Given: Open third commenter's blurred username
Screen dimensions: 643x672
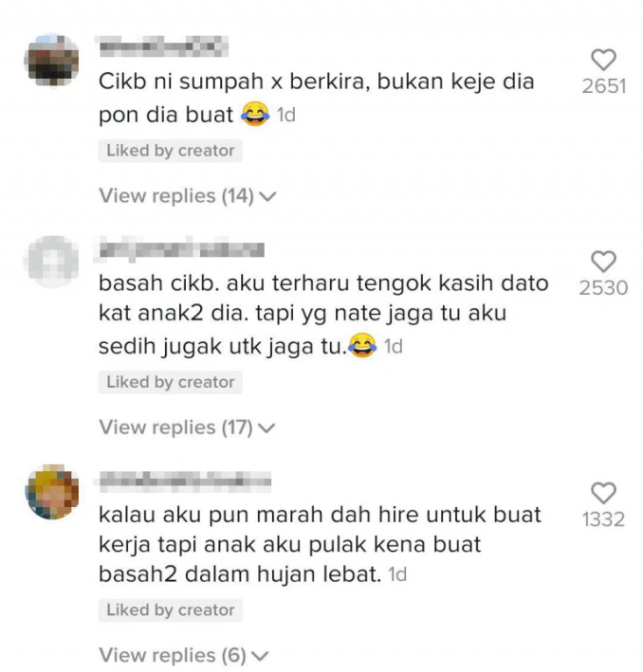Looking at the screenshot, I should point(185,480).
